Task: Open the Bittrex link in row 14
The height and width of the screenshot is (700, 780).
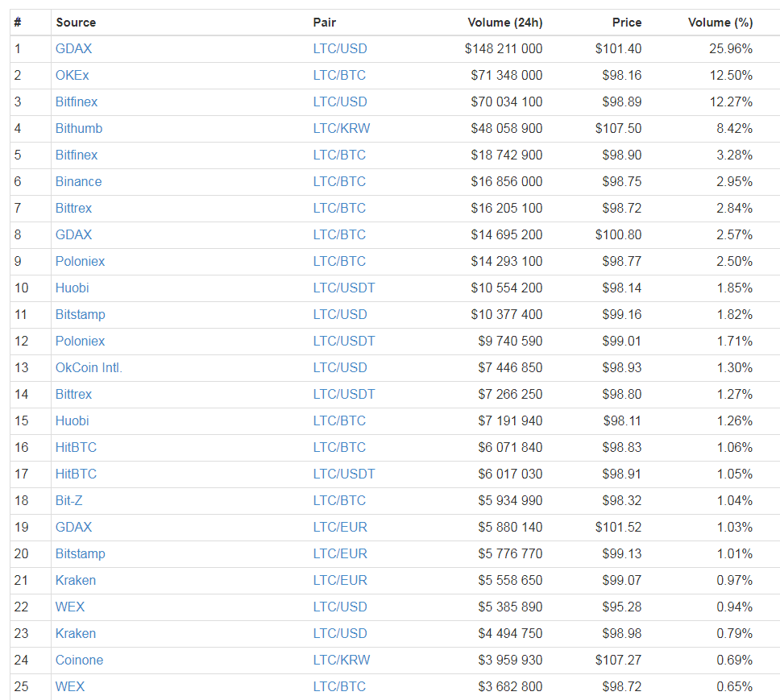Action: coord(73,394)
